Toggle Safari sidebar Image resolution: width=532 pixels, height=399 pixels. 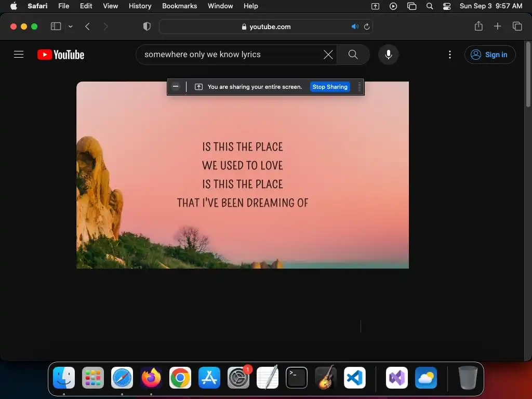pyautogui.click(x=56, y=26)
